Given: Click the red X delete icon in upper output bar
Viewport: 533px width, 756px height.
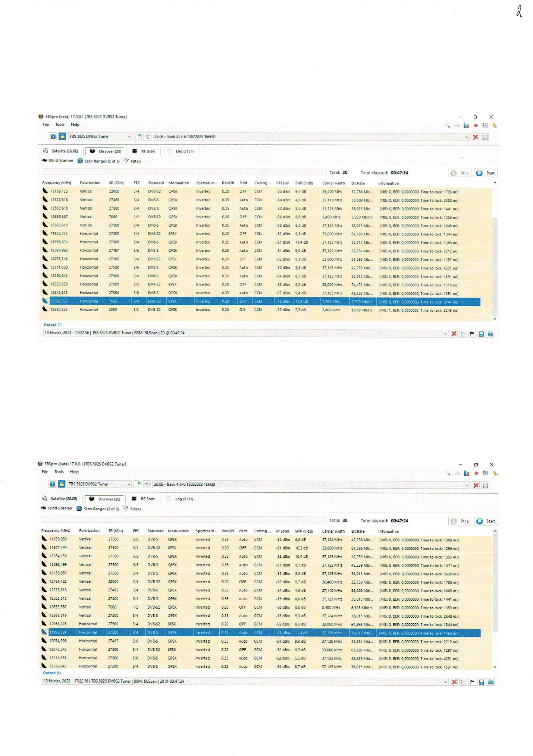Looking at the screenshot, I should (x=454, y=334).
